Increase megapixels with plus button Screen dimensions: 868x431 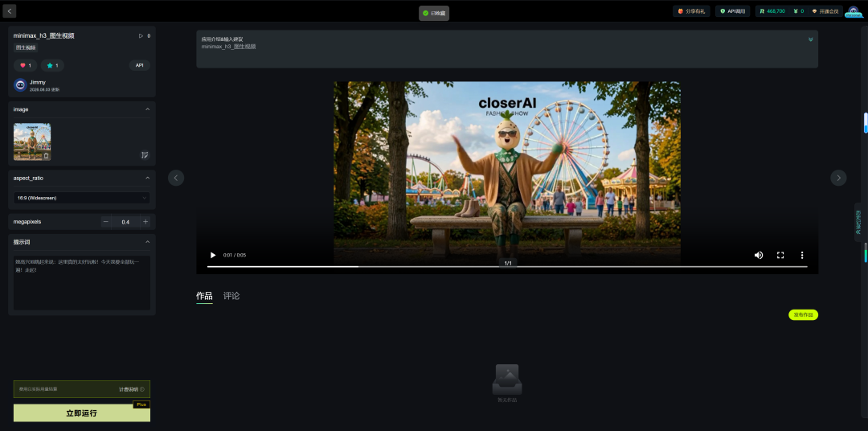145,222
